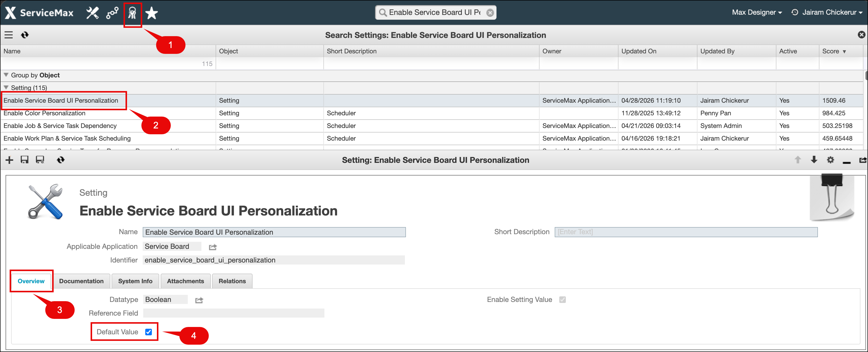Viewport: 868px width, 352px height.
Task: Save and close the setting record
Action: 40,160
